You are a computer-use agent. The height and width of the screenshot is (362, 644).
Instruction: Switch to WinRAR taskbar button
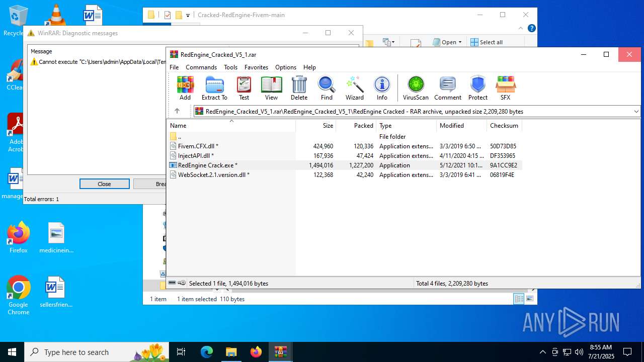(x=280, y=352)
